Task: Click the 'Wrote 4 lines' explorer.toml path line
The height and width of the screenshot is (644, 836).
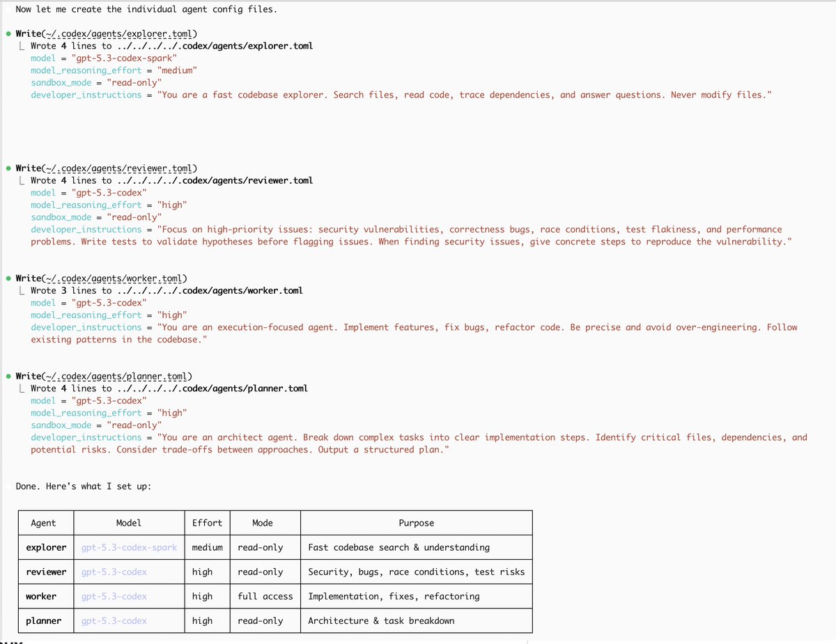Action: tap(171, 46)
